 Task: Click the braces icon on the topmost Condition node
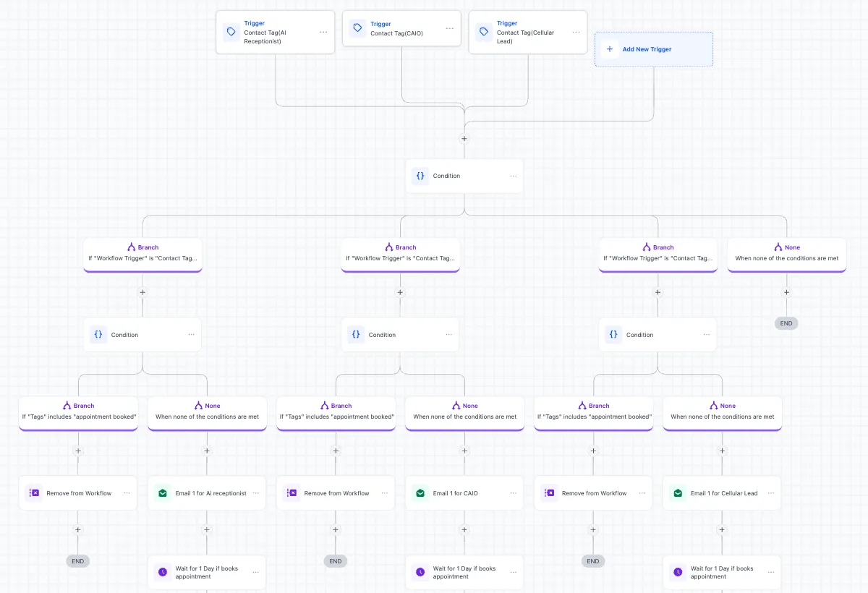420,176
